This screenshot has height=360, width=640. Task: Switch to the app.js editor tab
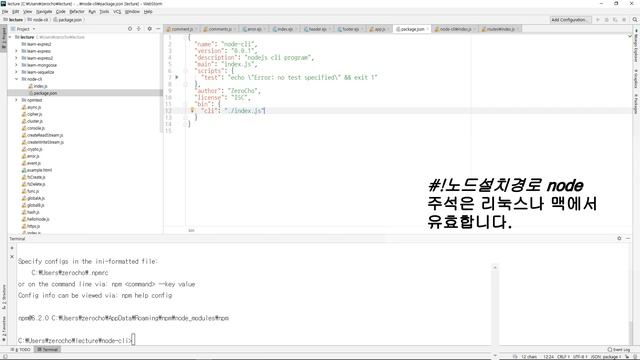coord(379,29)
